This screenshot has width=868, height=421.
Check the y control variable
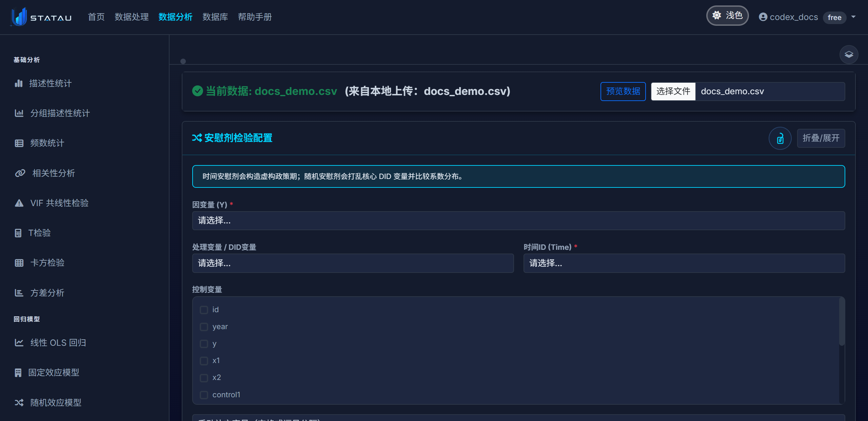[x=204, y=344]
